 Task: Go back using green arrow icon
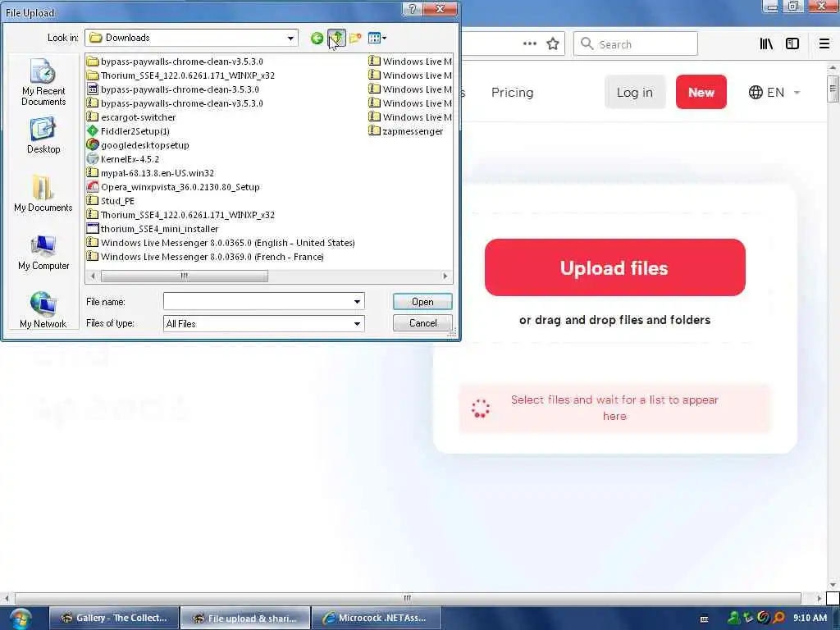pyautogui.click(x=317, y=38)
